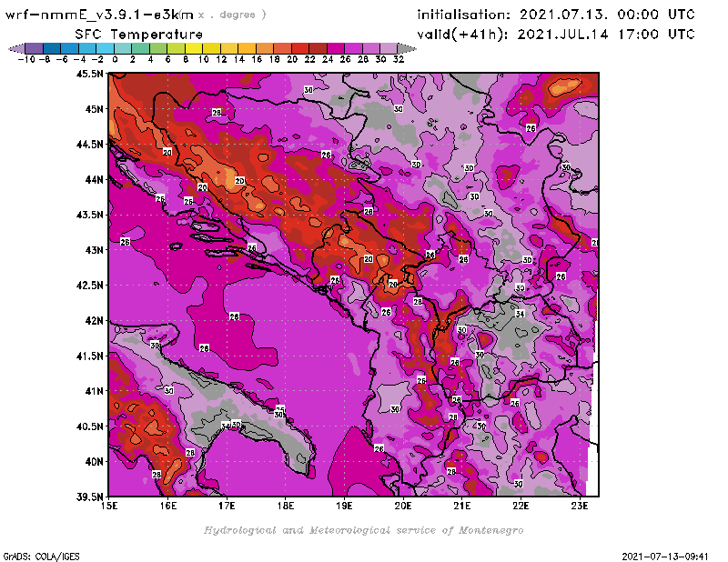Click the 'valid(+41h): 2021.JUL.14 17:00 UTC' text
This screenshot has width=728, height=562.
tap(556, 35)
